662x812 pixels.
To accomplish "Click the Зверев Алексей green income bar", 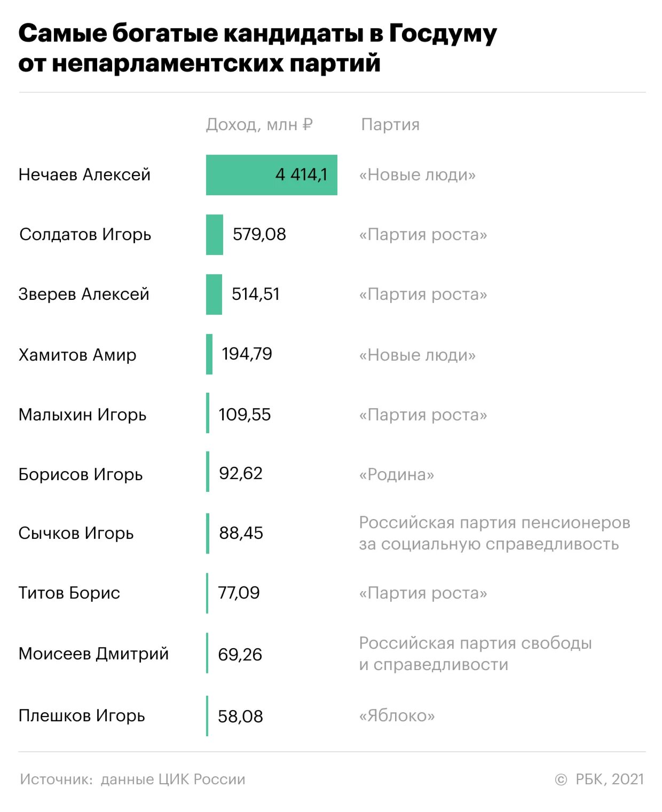I will (214, 294).
